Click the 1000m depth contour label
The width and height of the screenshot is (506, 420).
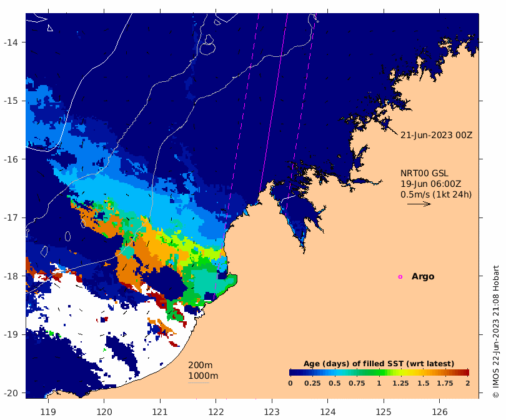(203, 376)
